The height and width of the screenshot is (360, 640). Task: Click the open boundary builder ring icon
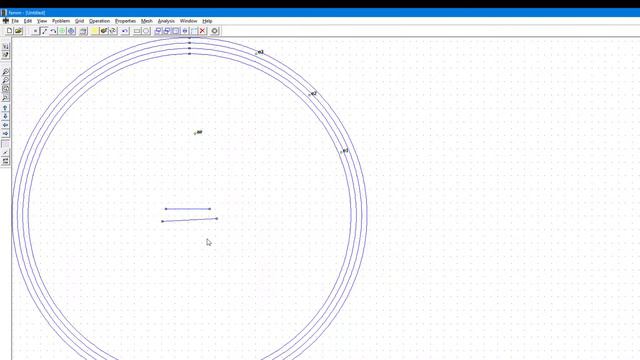(x=215, y=31)
